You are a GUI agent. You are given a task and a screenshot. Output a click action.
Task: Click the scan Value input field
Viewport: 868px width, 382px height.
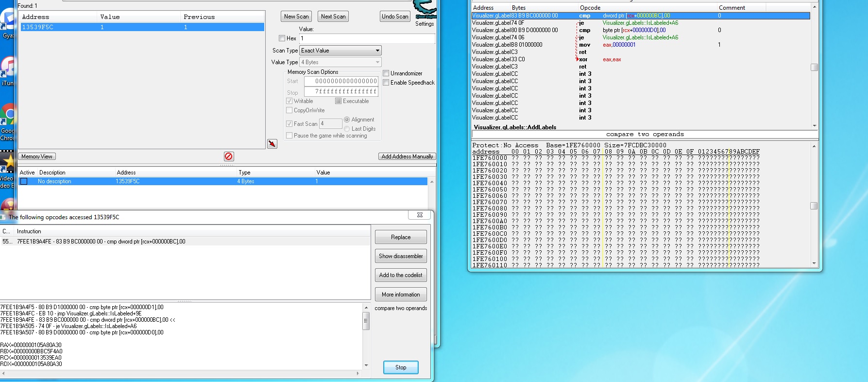[367, 38]
